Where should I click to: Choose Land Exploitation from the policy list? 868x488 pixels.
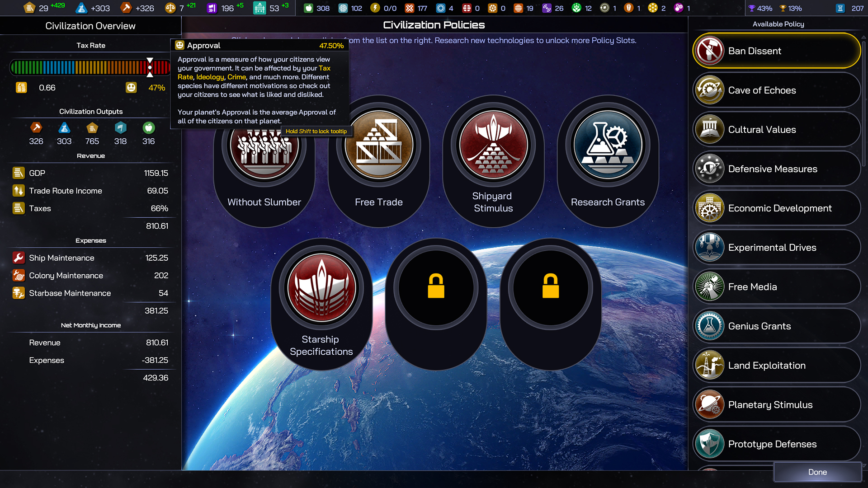[767, 366]
